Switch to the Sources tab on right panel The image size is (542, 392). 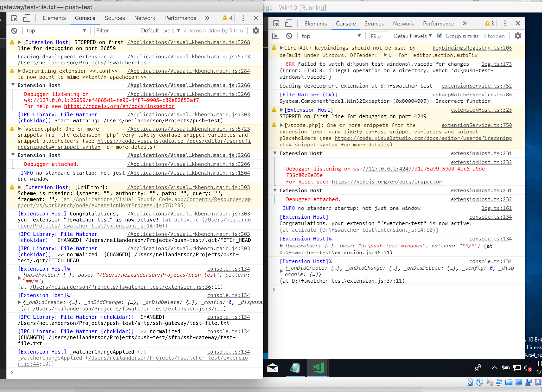(374, 23)
